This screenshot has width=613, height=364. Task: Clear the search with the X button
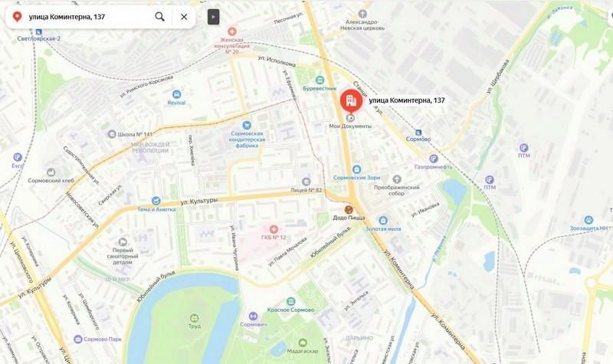[x=184, y=17]
